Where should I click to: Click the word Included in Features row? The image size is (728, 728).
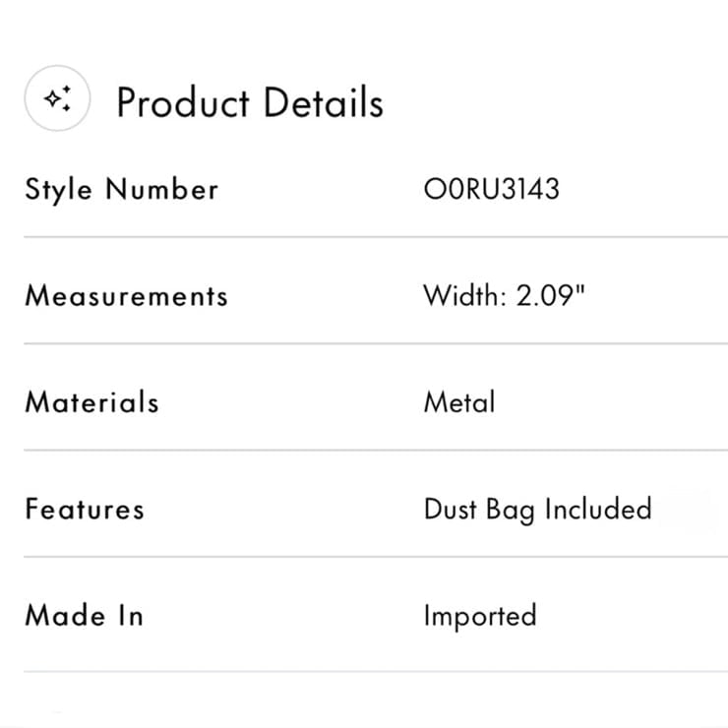click(x=598, y=509)
